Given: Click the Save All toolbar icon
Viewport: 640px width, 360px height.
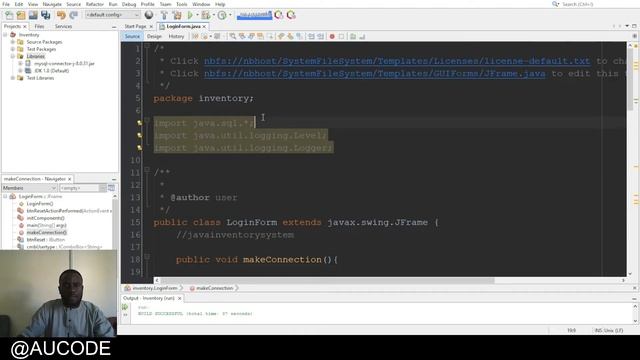Looking at the screenshot, I should point(45,15).
